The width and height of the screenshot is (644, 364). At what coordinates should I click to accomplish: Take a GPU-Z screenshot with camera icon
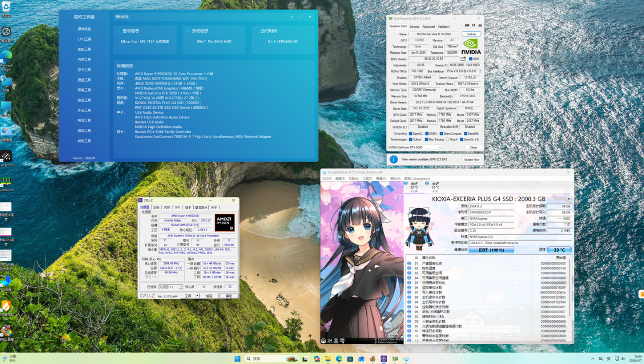[x=467, y=25]
